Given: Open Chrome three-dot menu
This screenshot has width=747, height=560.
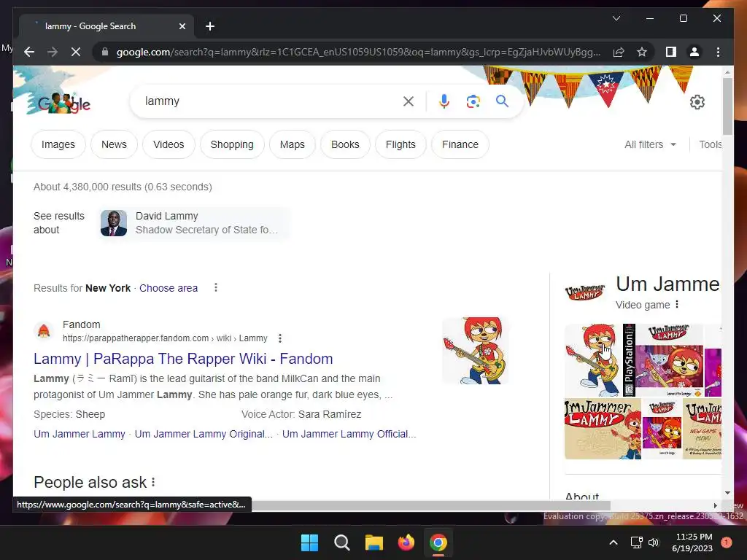Looking at the screenshot, I should (x=718, y=52).
